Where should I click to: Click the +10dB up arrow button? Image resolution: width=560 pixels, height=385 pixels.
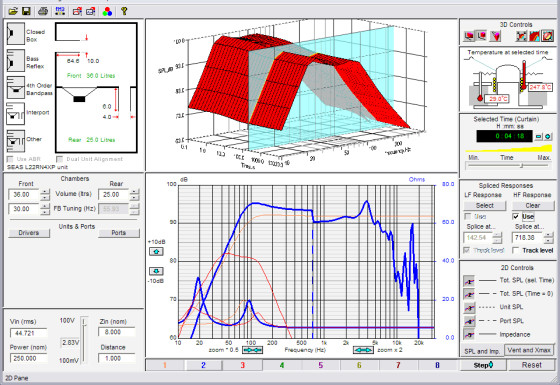tap(156, 251)
